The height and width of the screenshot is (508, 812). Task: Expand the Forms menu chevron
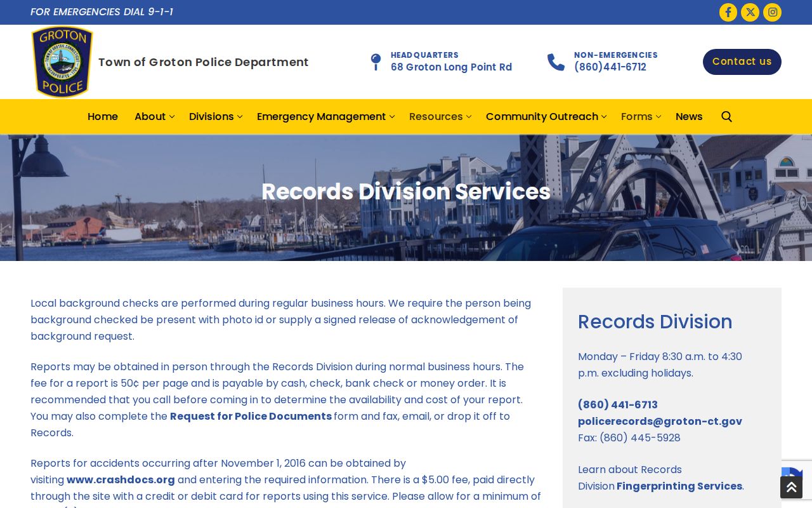(658, 117)
